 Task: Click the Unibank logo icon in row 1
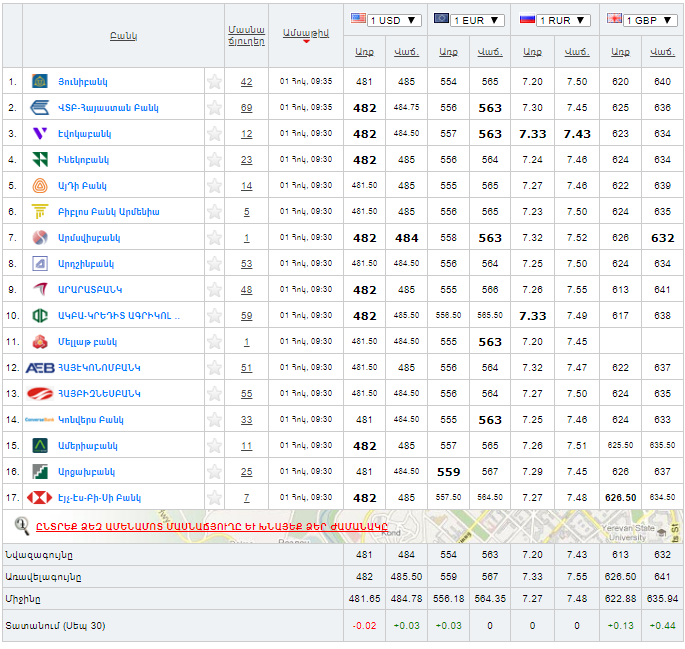pyautogui.click(x=40, y=82)
